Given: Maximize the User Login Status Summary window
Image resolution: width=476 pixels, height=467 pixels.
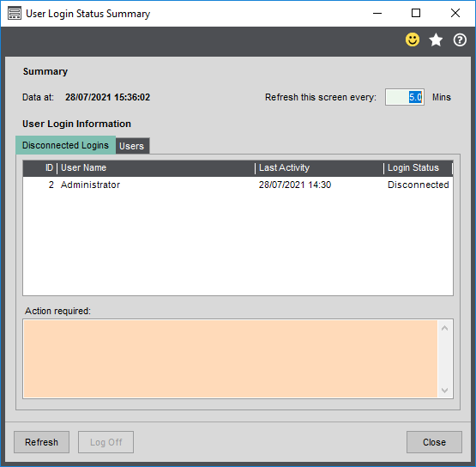Looking at the screenshot, I should [x=416, y=13].
